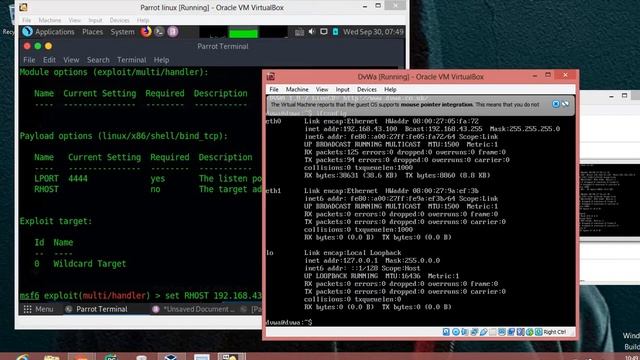The width and height of the screenshot is (640, 360).
Task: Open the running VM taskbar icon on Windows taskbar
Action: [231, 357]
